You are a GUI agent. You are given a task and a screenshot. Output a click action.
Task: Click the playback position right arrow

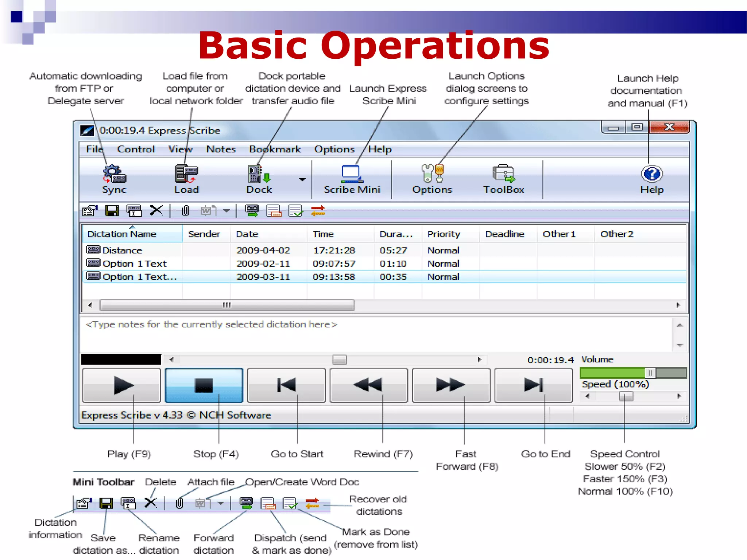(x=480, y=360)
